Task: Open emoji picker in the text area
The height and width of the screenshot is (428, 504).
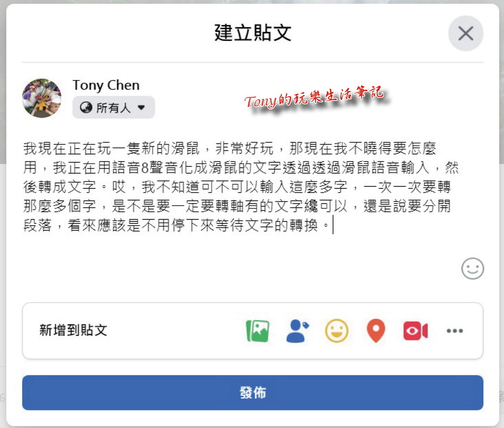Action: 472,268
